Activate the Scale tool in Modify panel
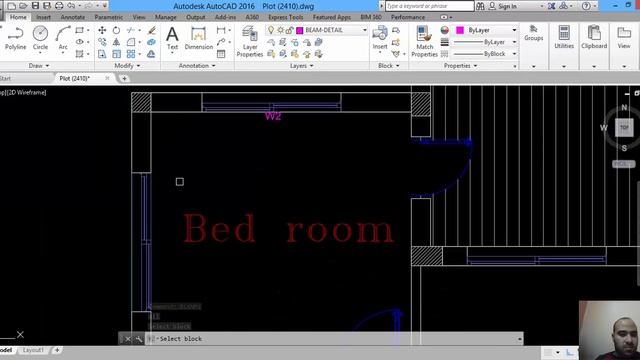The height and width of the screenshot is (360, 640). tap(116, 54)
